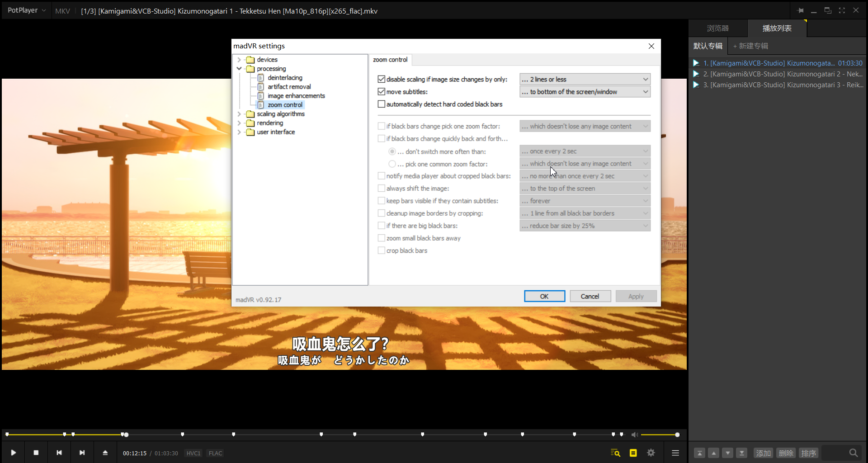Screen dimensions: 868x463
Task: Open the '2 lines or less' dropdown
Action: click(x=585, y=79)
